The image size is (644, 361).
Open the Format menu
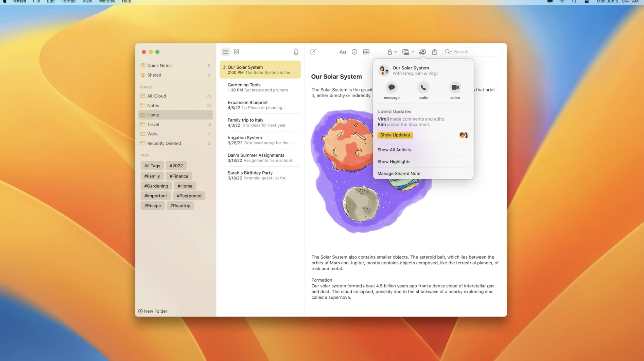click(x=68, y=1)
